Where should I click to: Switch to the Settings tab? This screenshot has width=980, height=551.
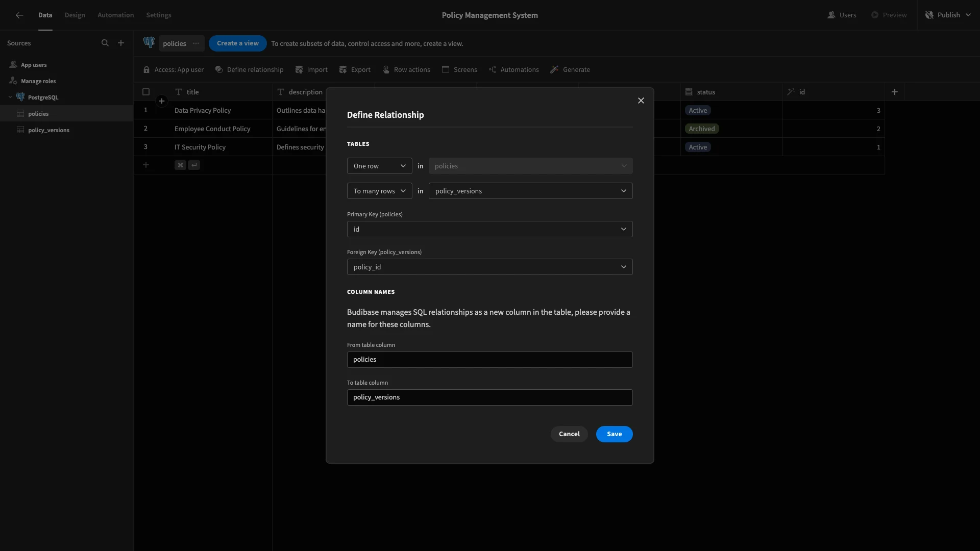[x=159, y=15]
